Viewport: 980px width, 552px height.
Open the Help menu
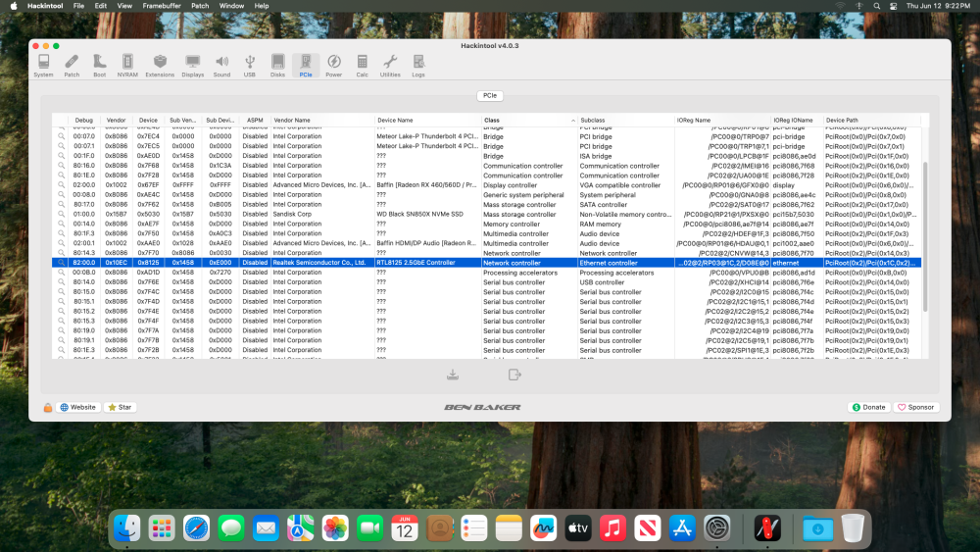[262, 6]
